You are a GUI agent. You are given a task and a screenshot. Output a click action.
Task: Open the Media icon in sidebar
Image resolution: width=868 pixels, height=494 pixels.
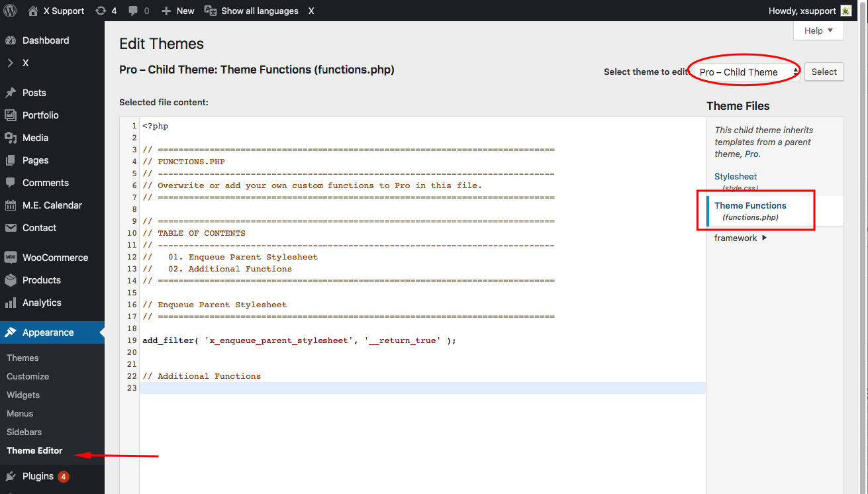(11, 138)
